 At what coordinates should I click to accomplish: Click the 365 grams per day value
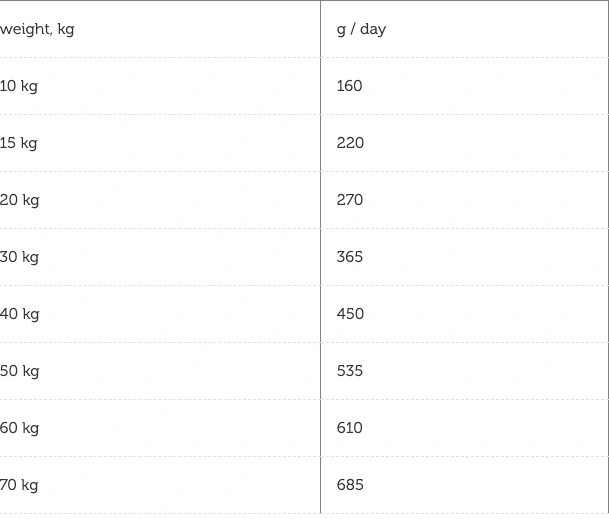coord(350,257)
